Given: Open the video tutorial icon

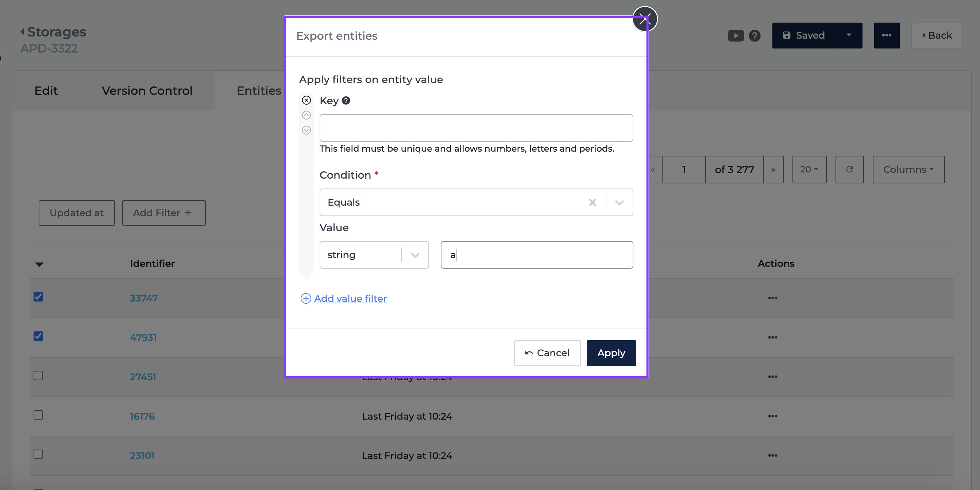Looking at the screenshot, I should (736, 36).
